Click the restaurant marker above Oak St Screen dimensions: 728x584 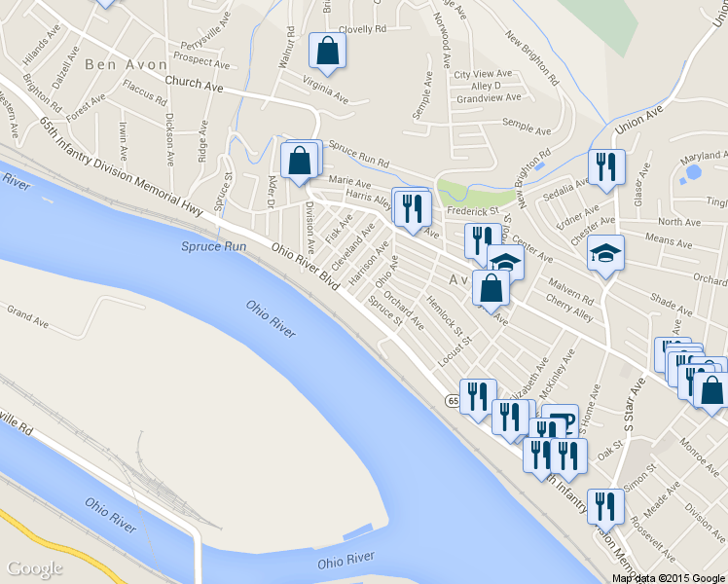568,459
